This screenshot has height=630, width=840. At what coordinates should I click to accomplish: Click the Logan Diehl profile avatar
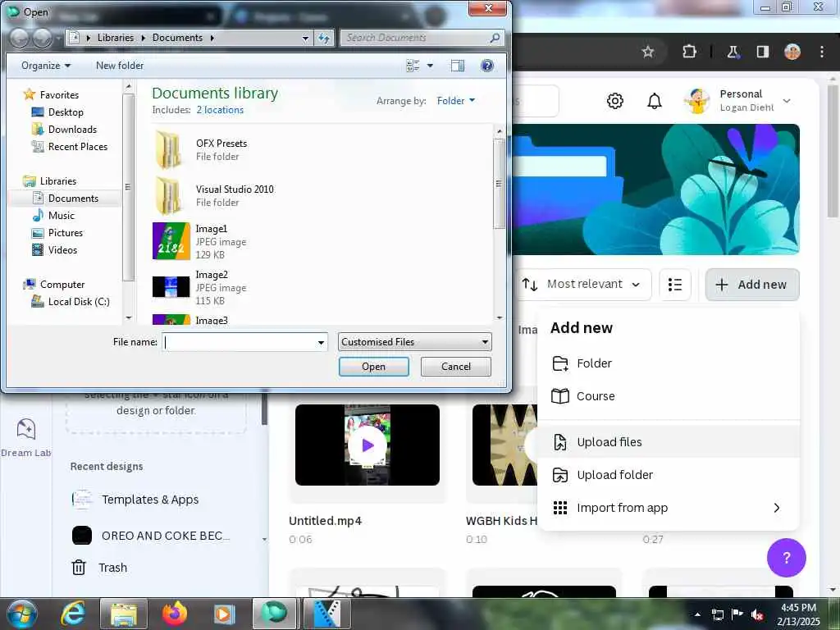[697, 101]
